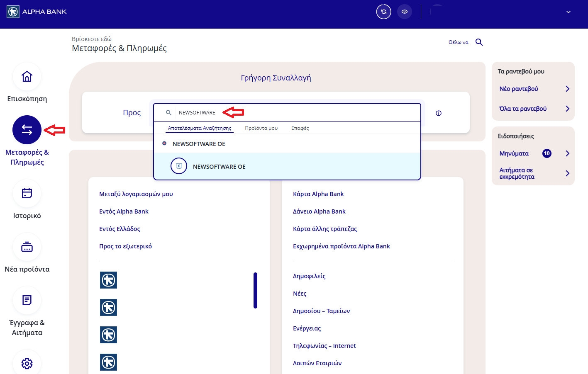Click the NEWSOFTWARE search input field
The width and height of the screenshot is (588, 374).
pyautogui.click(x=290, y=112)
